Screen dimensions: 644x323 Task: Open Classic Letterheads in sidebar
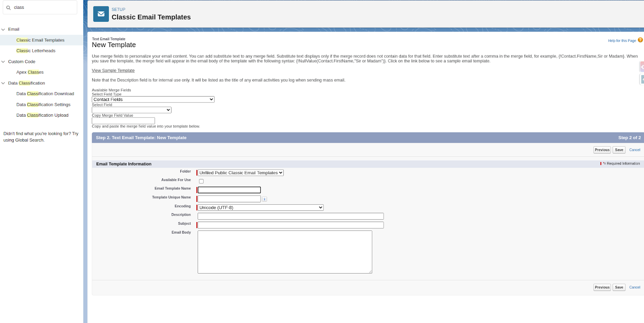point(36,51)
